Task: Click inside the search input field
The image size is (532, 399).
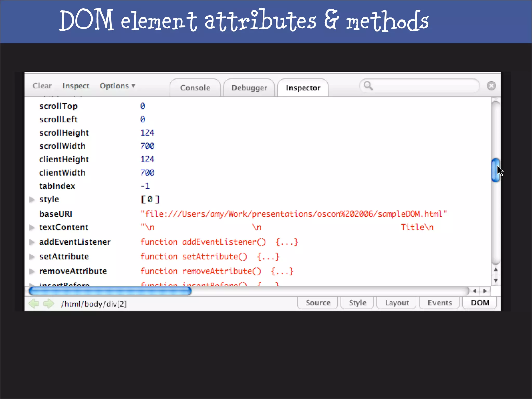Action: 419,86
